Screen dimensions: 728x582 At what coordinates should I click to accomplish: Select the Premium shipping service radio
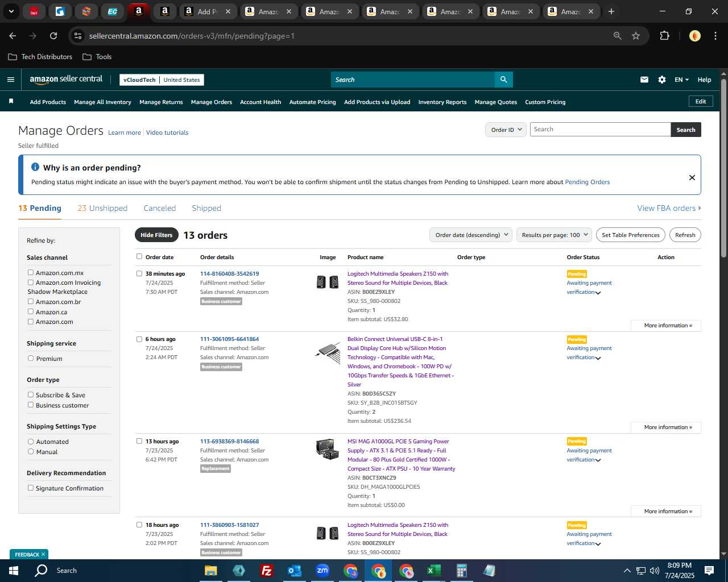[x=31, y=358]
